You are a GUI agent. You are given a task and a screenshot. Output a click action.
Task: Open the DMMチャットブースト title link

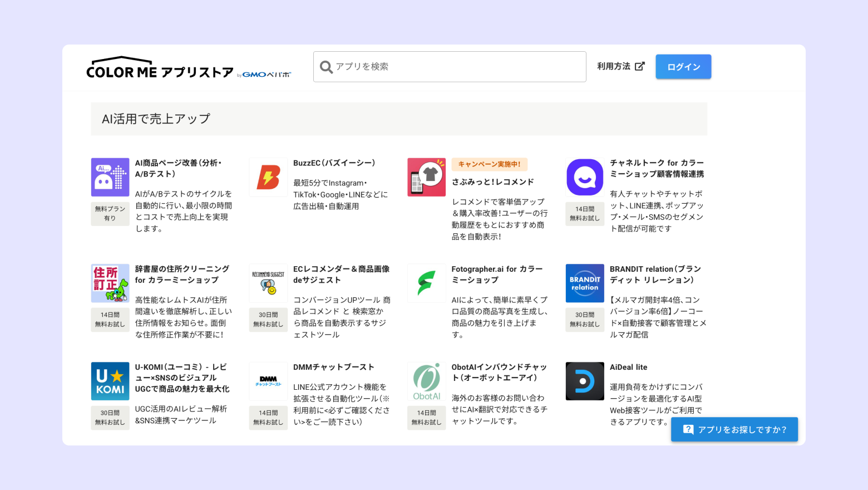pos(334,367)
